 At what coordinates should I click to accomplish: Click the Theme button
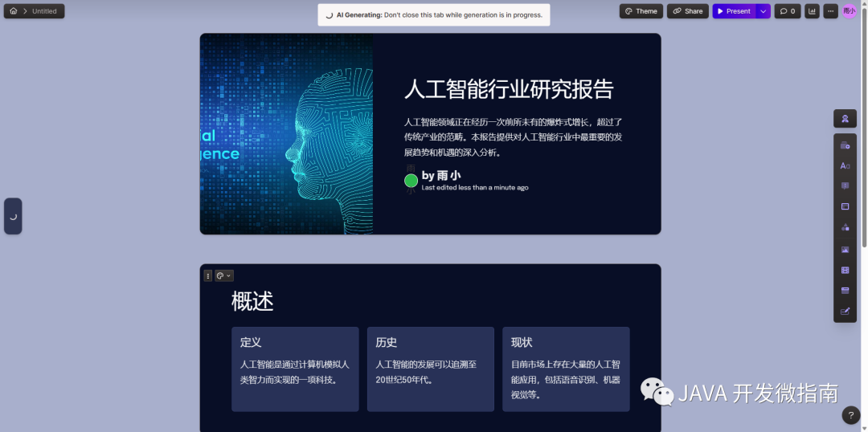641,11
